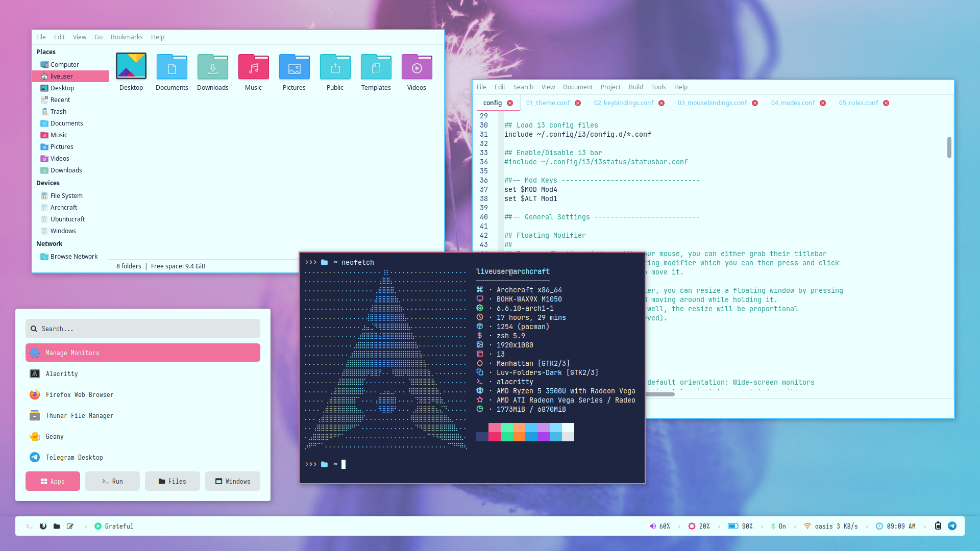
Task: Launch Firefox Web Browser from launcher
Action: pos(80,394)
